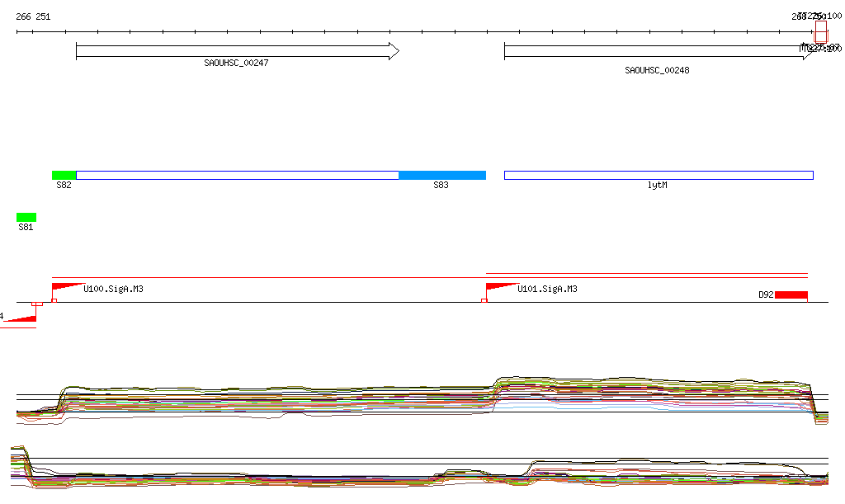Open the SAOUHSC_00248 gene label
Screen dimensions: 845x504
[x=657, y=71]
